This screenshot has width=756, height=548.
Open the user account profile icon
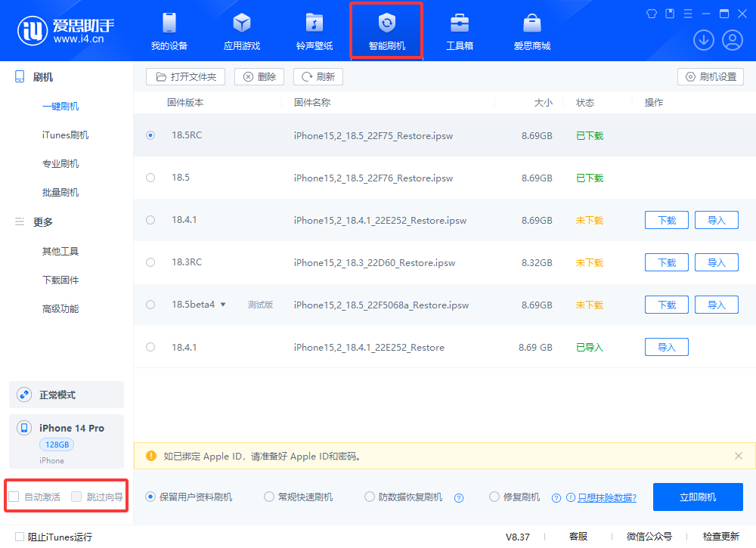click(732, 40)
